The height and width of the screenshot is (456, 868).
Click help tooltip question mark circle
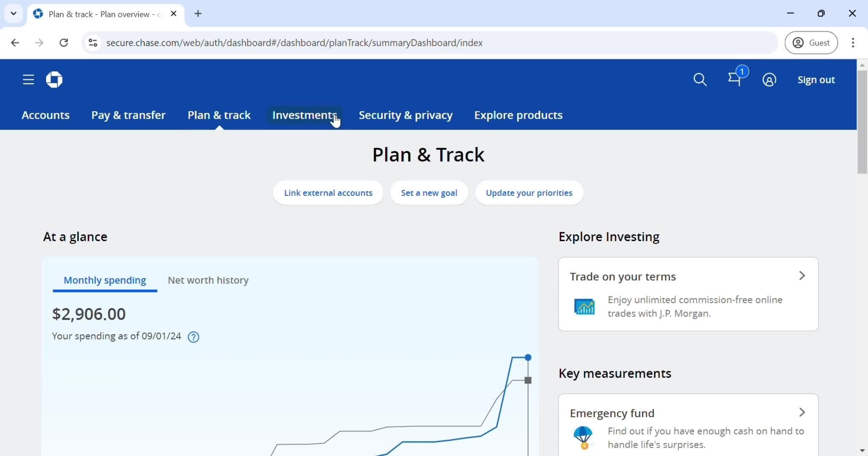coord(194,337)
